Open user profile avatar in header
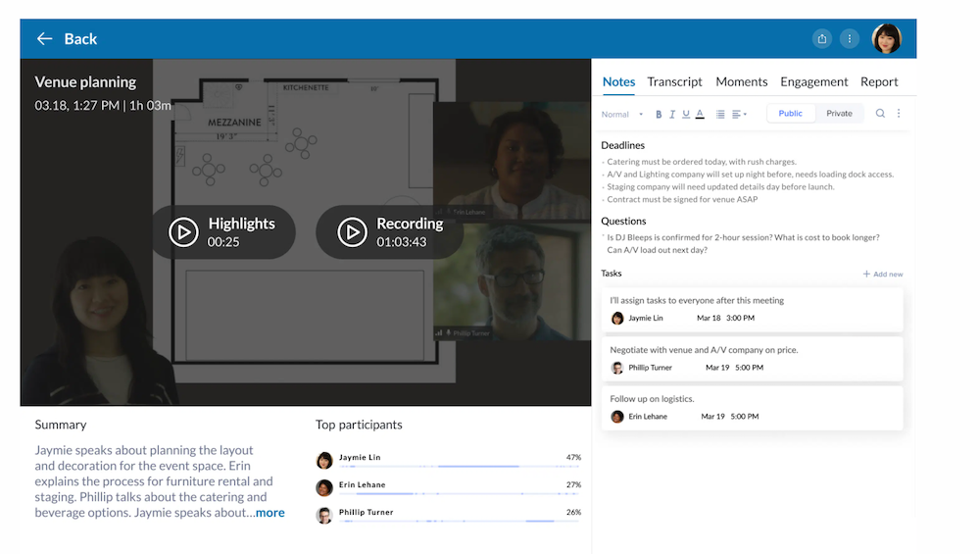The height and width of the screenshot is (554, 980). pyautogui.click(x=886, y=39)
